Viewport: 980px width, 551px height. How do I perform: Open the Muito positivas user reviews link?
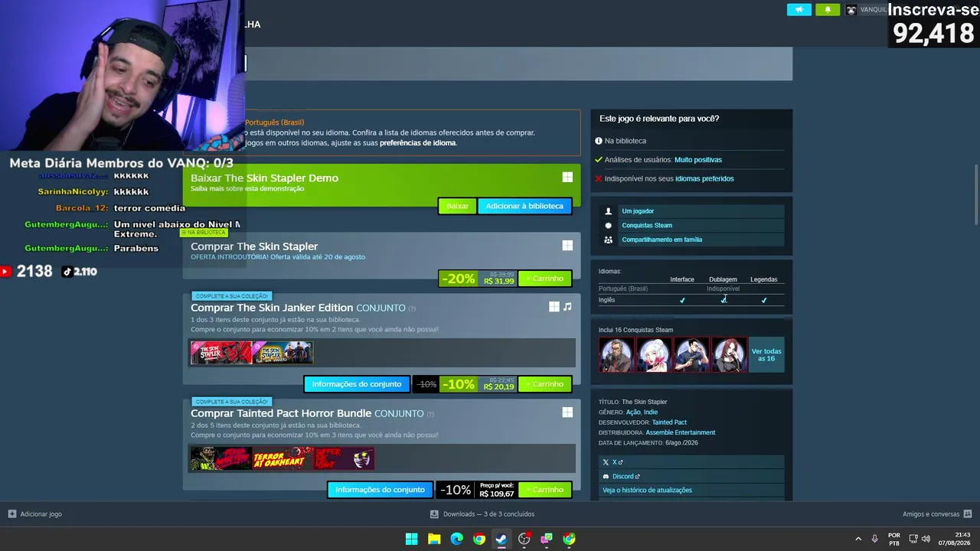click(x=697, y=160)
